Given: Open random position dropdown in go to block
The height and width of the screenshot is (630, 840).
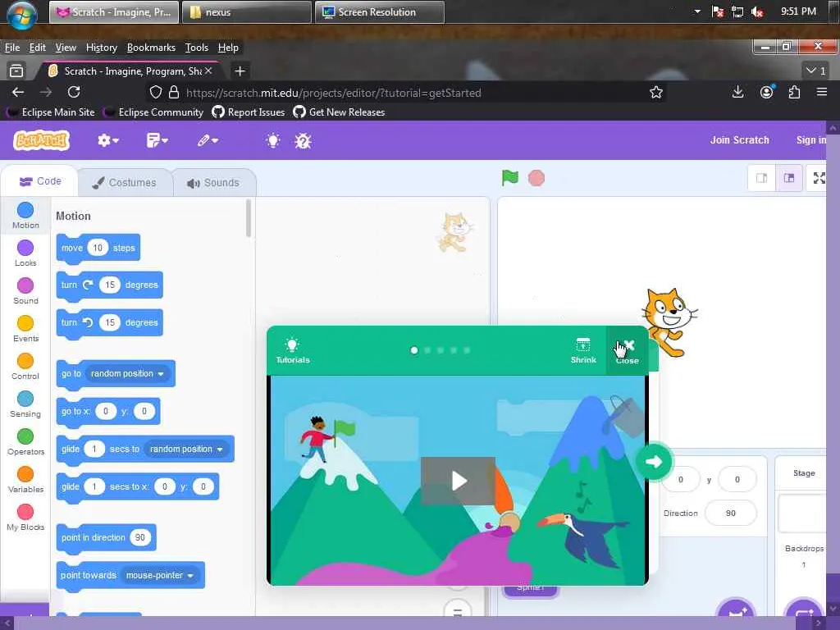Looking at the screenshot, I should click(127, 373).
